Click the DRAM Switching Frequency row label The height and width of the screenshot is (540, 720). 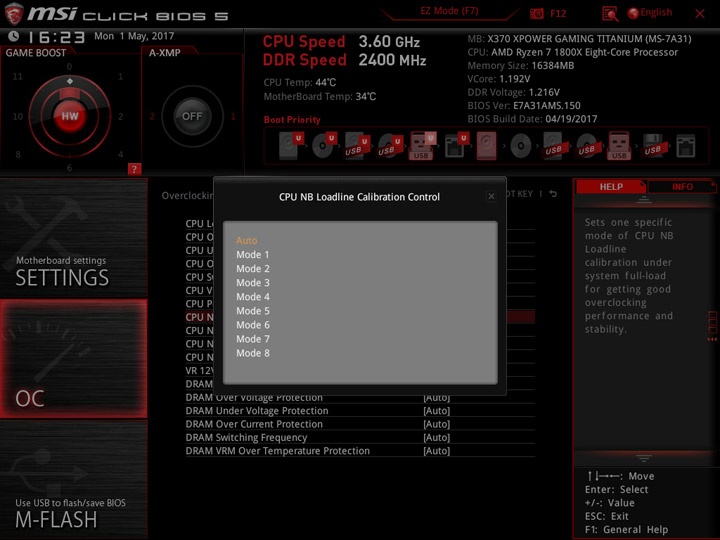point(246,438)
